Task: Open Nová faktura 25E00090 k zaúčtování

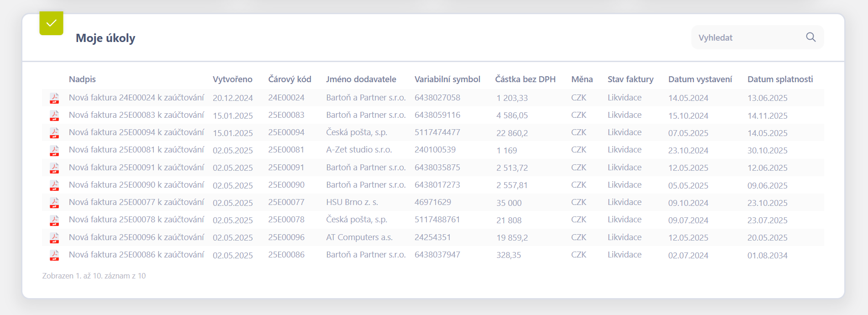Action: pyautogui.click(x=136, y=185)
